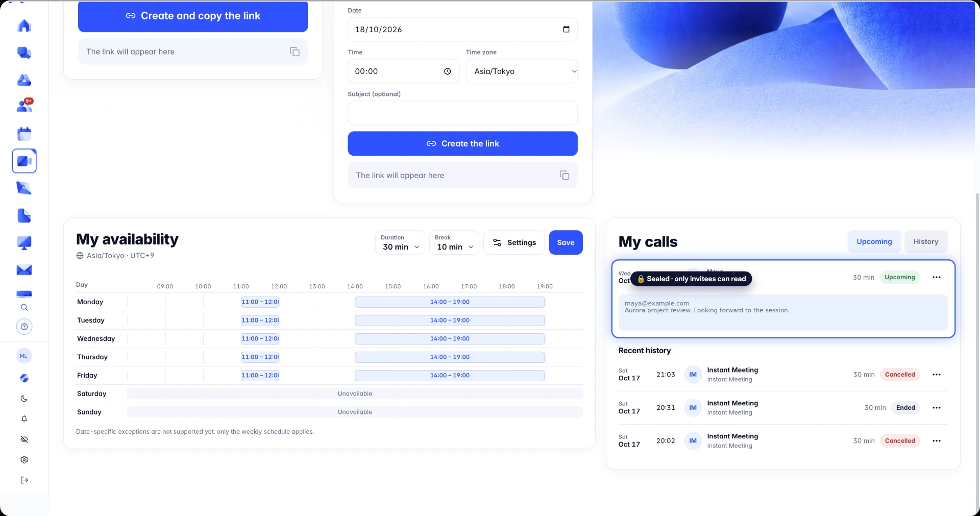
Task: Click the Create the link button
Action: click(462, 143)
